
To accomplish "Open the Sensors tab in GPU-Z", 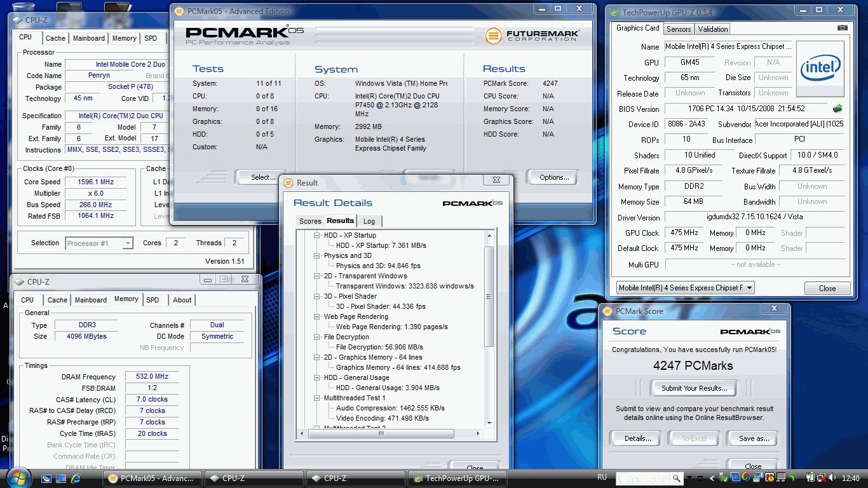I will click(679, 29).
